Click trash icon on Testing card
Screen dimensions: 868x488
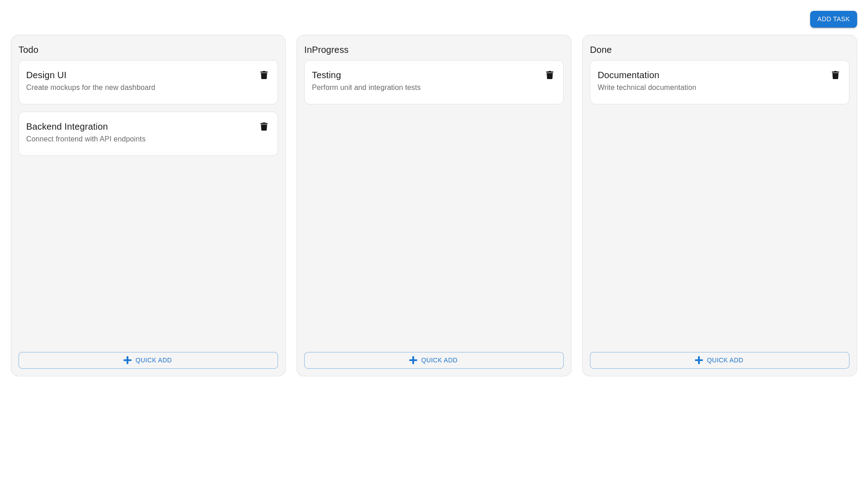click(x=550, y=75)
